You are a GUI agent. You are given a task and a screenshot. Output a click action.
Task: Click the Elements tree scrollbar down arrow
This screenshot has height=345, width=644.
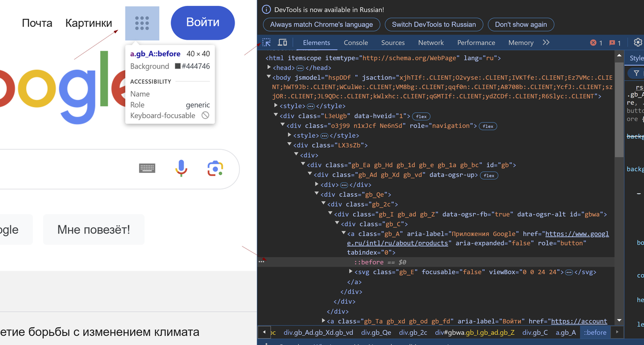click(619, 320)
